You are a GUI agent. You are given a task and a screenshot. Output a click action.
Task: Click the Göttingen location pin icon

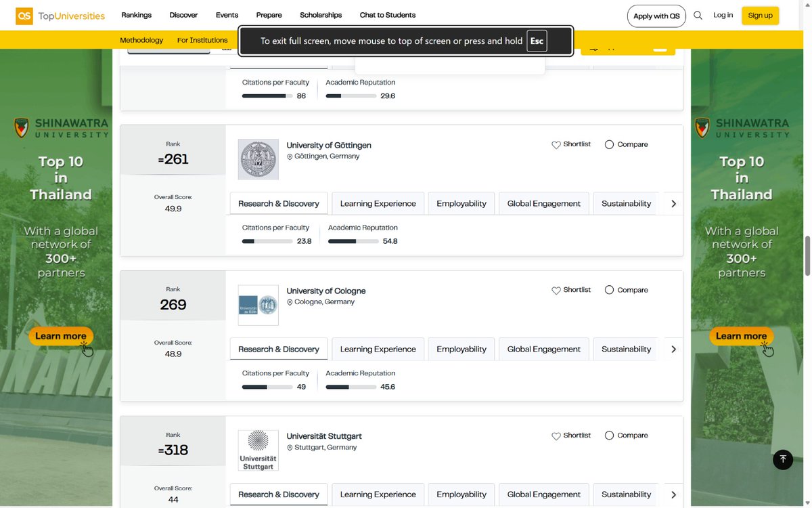pos(290,156)
